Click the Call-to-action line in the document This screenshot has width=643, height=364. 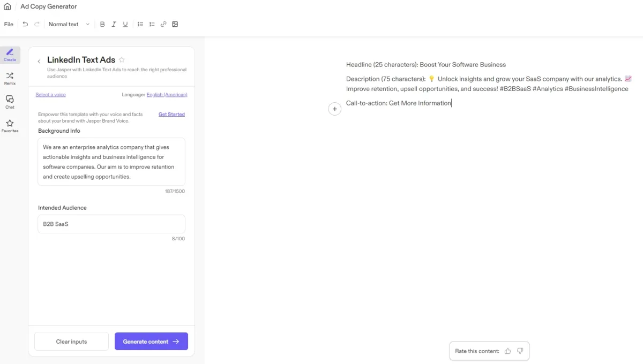399,103
